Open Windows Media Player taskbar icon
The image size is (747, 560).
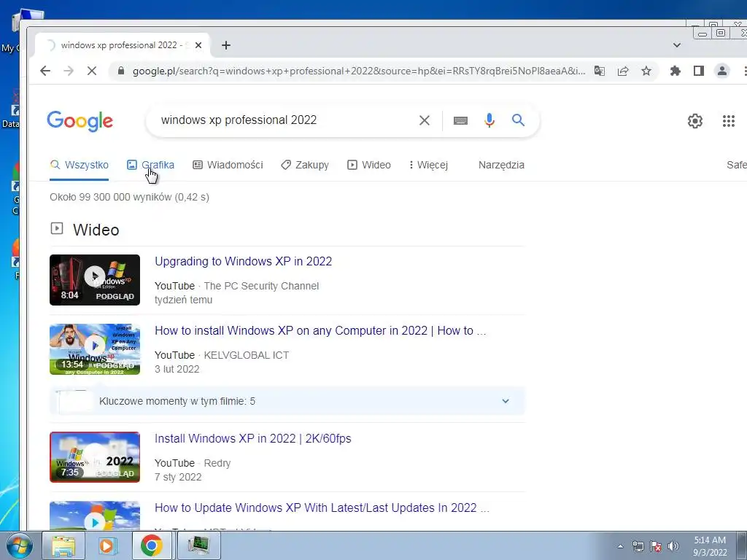pyautogui.click(x=107, y=545)
